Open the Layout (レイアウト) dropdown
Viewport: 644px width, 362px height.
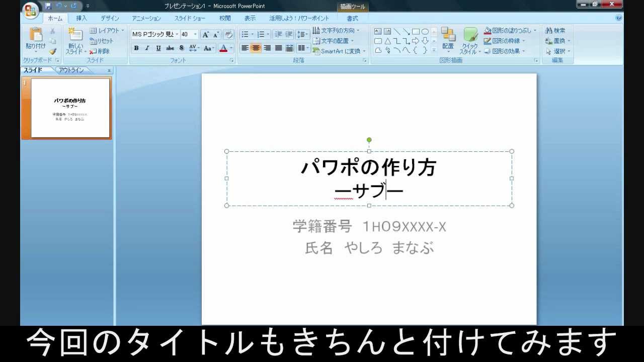pyautogui.click(x=107, y=31)
